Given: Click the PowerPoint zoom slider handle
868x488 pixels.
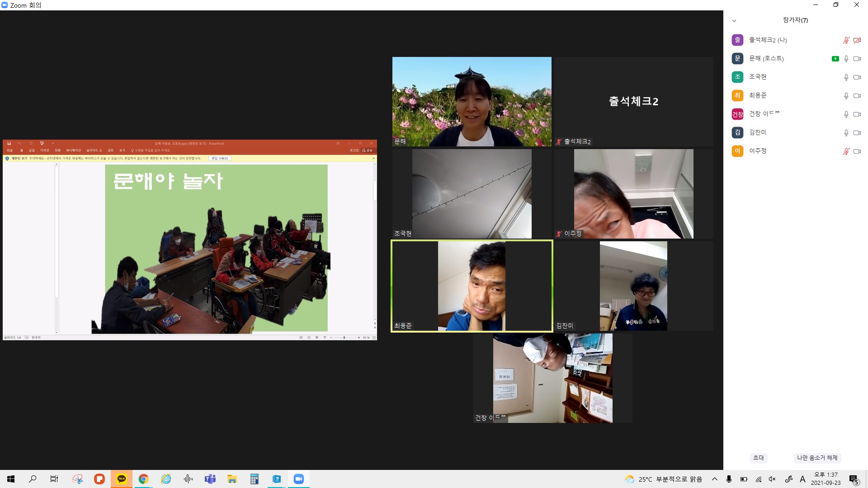Looking at the screenshot, I should click(x=344, y=338).
